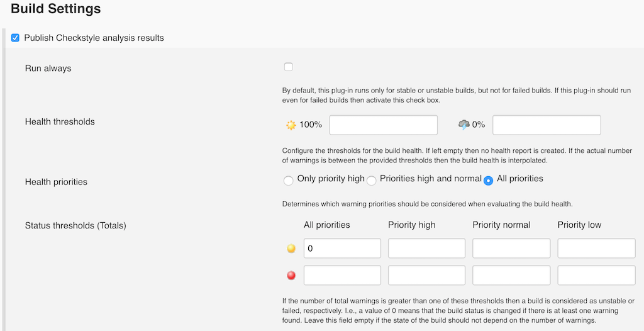Screen dimensions: 644x331
Task: Click the failed Priority normal threshold field
Action: pos(511,275)
